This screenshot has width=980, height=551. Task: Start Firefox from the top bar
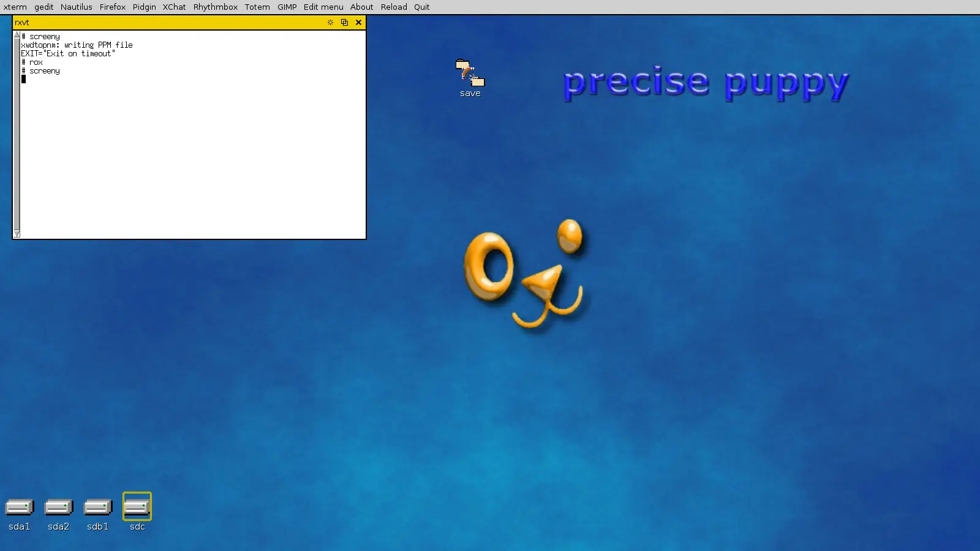(x=113, y=7)
